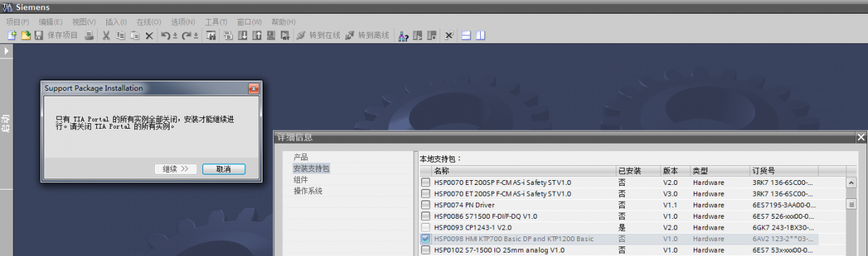Check HSP0070 ET 200SP V3.0 checkbox
Screen dimensions: 868x256
click(x=426, y=194)
